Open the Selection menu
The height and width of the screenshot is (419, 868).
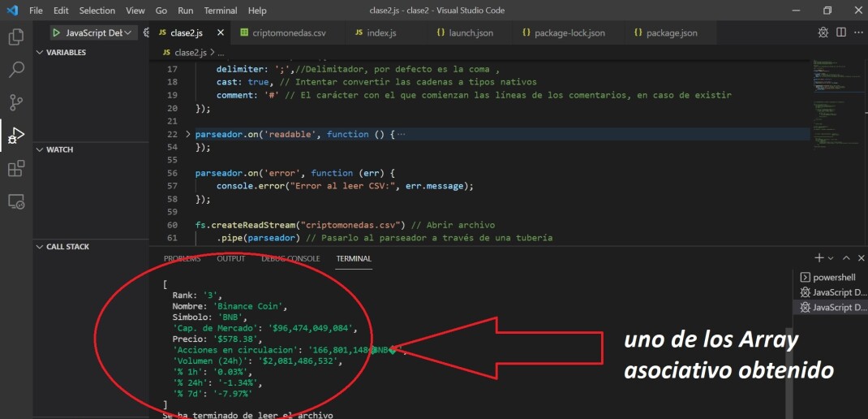(x=97, y=11)
